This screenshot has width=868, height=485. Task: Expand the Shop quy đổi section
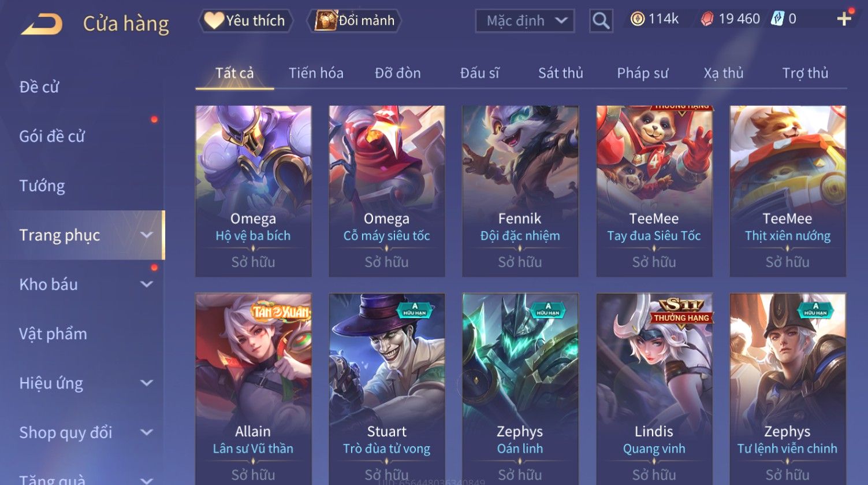click(147, 432)
